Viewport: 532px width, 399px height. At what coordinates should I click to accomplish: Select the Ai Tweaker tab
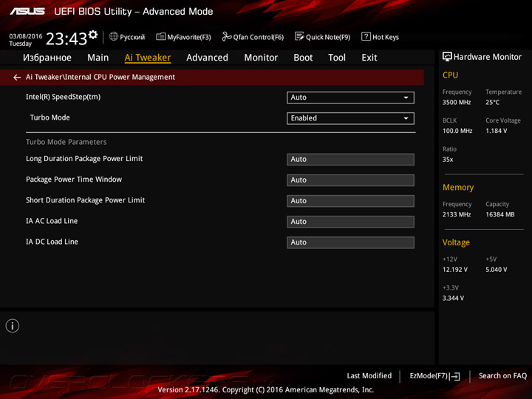pos(148,58)
